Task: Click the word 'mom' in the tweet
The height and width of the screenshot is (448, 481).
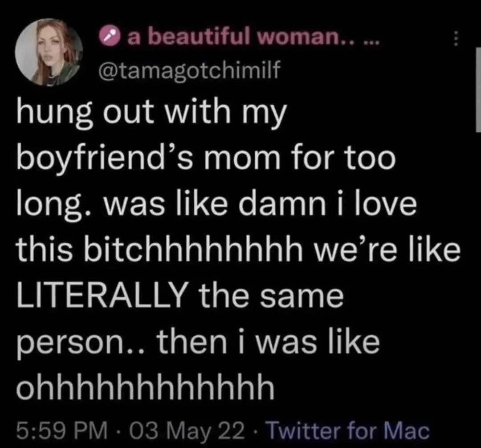Action: point(241,161)
